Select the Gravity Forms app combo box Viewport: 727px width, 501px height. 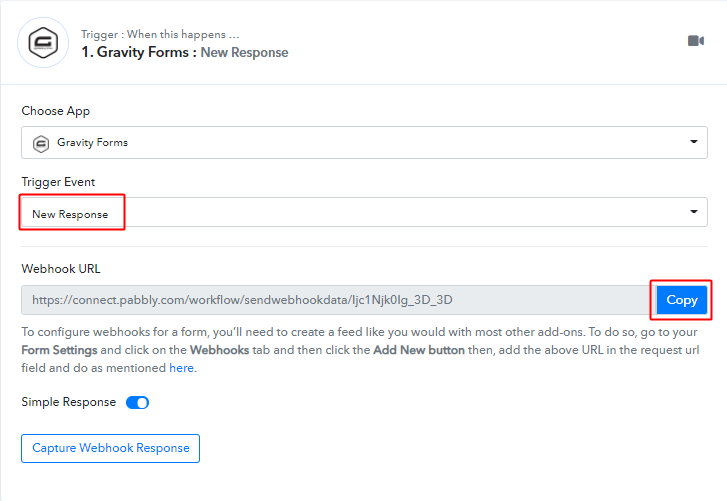click(364, 142)
